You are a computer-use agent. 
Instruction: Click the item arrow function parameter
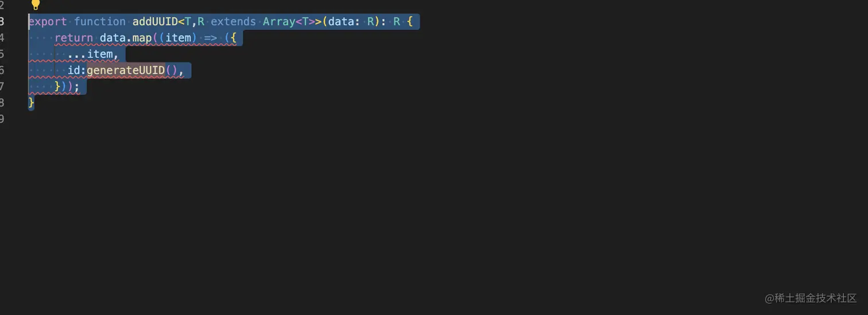click(178, 38)
